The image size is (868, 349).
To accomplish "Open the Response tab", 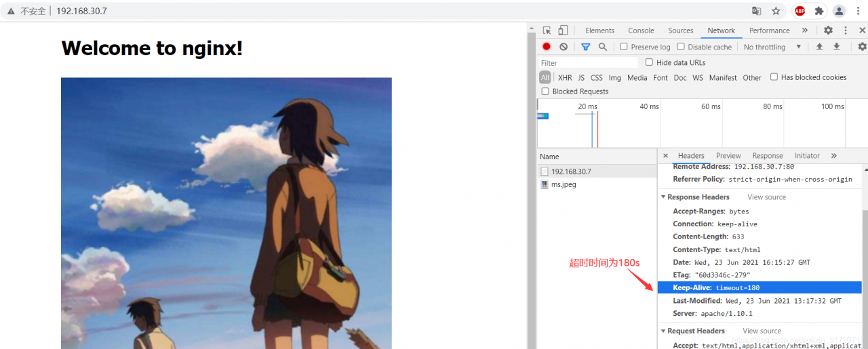I will click(x=768, y=156).
